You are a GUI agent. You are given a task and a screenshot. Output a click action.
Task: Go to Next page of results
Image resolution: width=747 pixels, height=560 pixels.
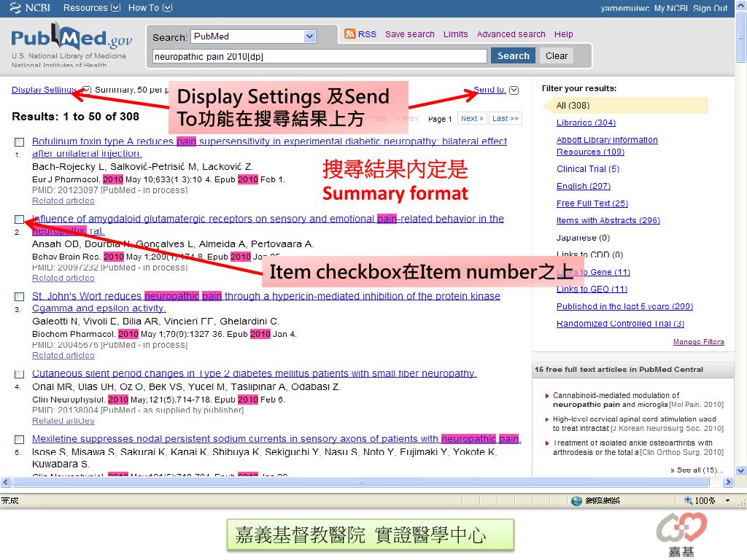(x=472, y=118)
